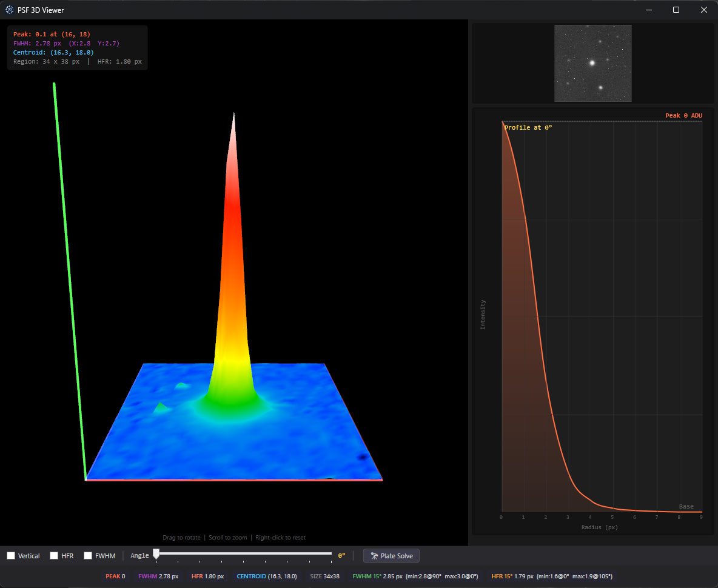Click the Peak info overlay text
The image size is (718, 588).
tap(52, 35)
